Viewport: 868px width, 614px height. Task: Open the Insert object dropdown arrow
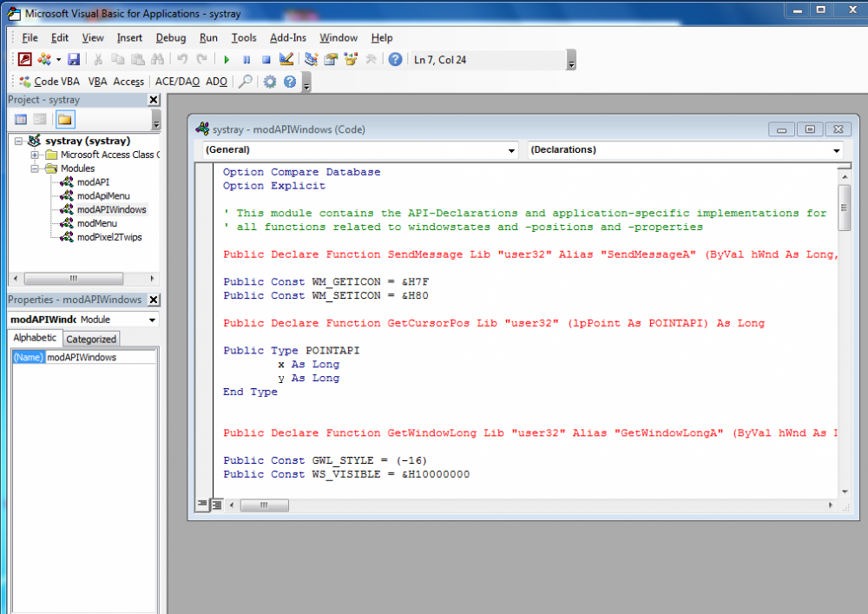58,59
